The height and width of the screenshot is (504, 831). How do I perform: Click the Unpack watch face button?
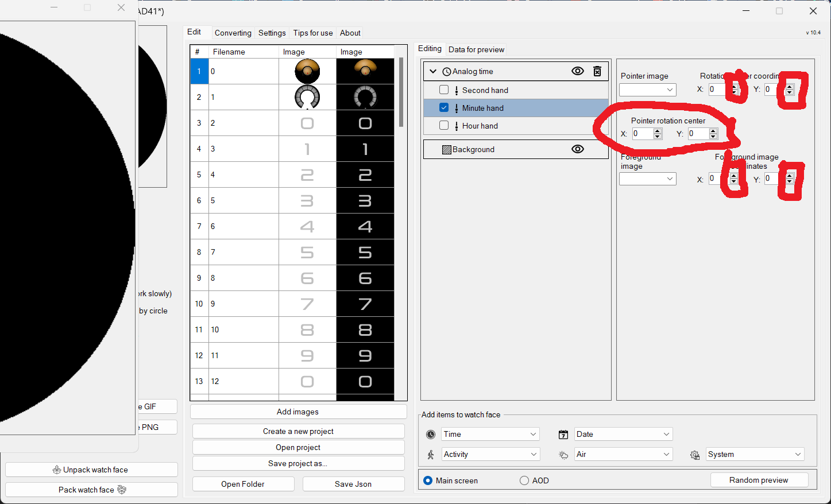(91, 470)
